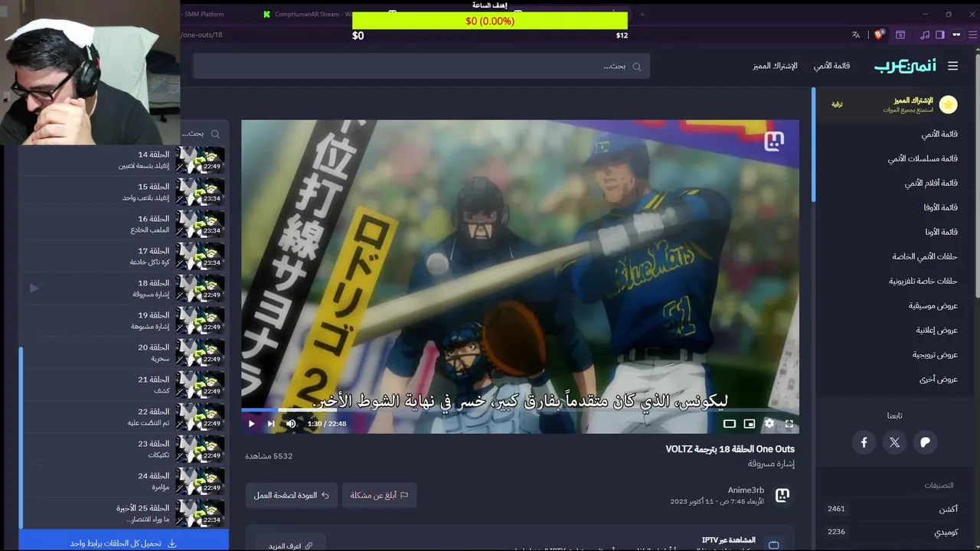980x551 pixels.
Task: Click the IPTV television icon
Action: (x=774, y=544)
